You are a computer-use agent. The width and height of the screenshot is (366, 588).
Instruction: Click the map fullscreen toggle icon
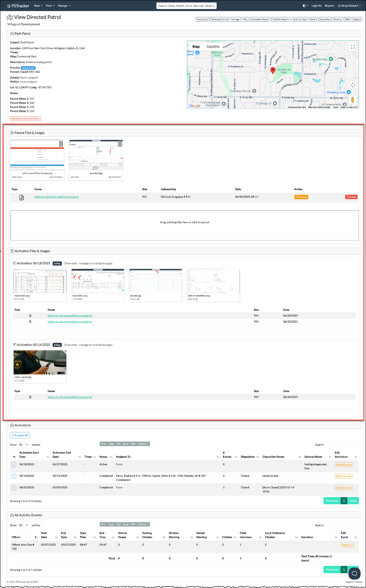(352, 46)
